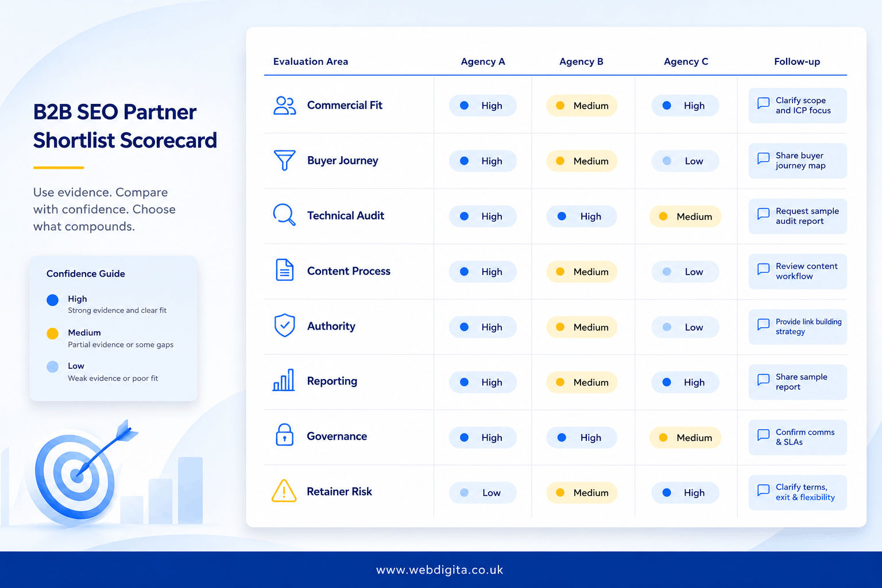Image resolution: width=882 pixels, height=588 pixels.
Task: Click Agency C Low badge for Authority
Action: [x=685, y=327]
